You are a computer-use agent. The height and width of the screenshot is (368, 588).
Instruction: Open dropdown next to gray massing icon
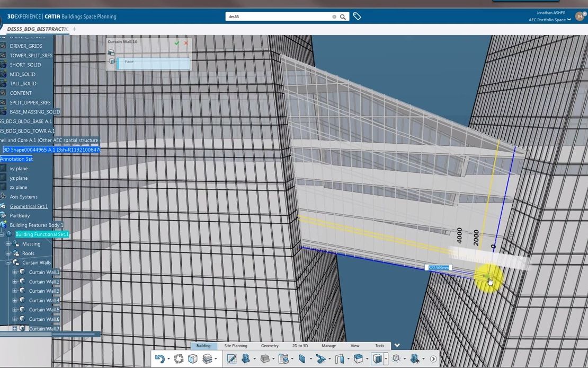(x=273, y=360)
